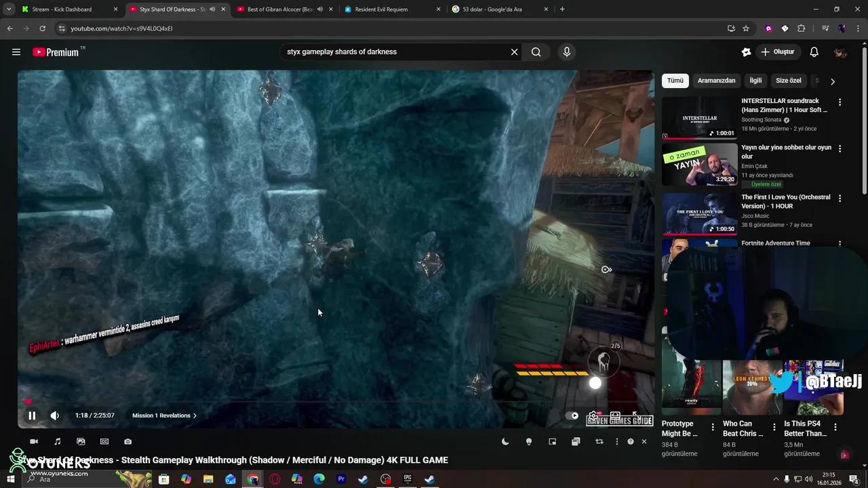Toggle the loop repeat icon

click(x=599, y=441)
